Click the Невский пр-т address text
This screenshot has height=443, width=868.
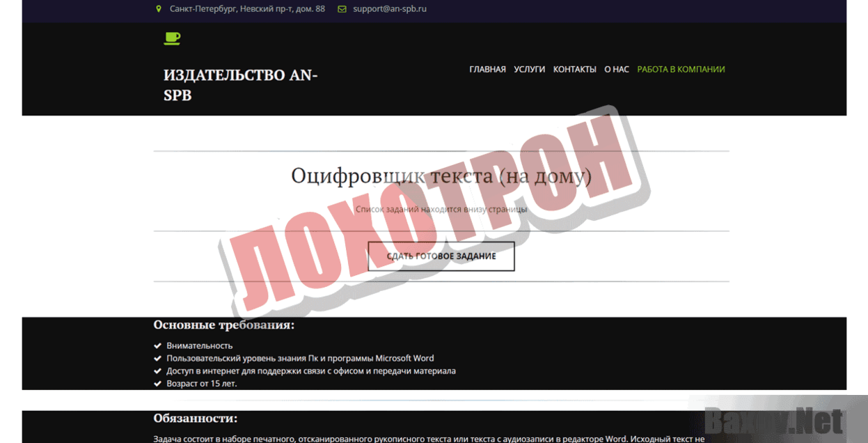(x=247, y=9)
